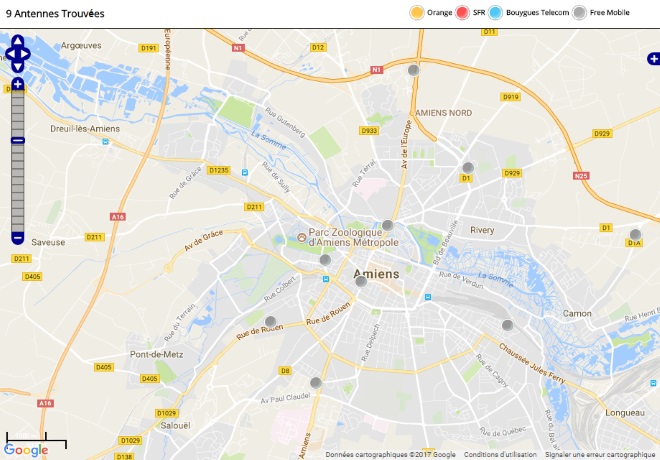660x460 pixels.
Task: Select the antenna marker on Rue de Rouen
Action: click(x=271, y=322)
